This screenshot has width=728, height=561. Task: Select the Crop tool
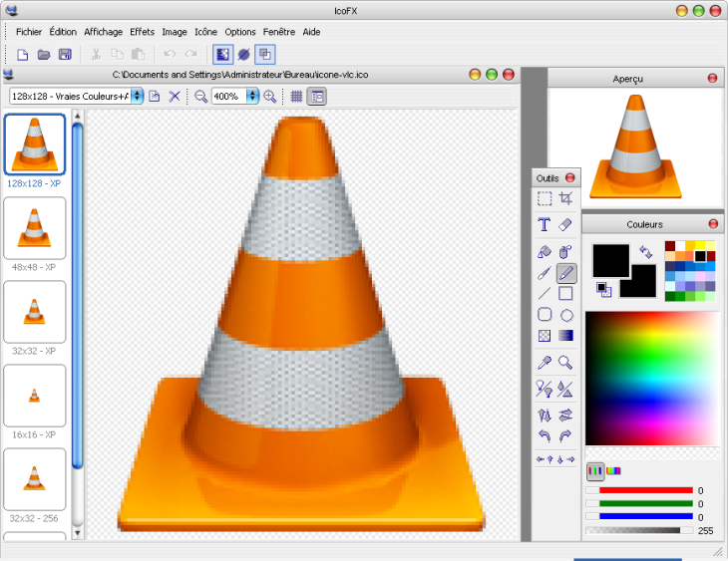tap(565, 199)
